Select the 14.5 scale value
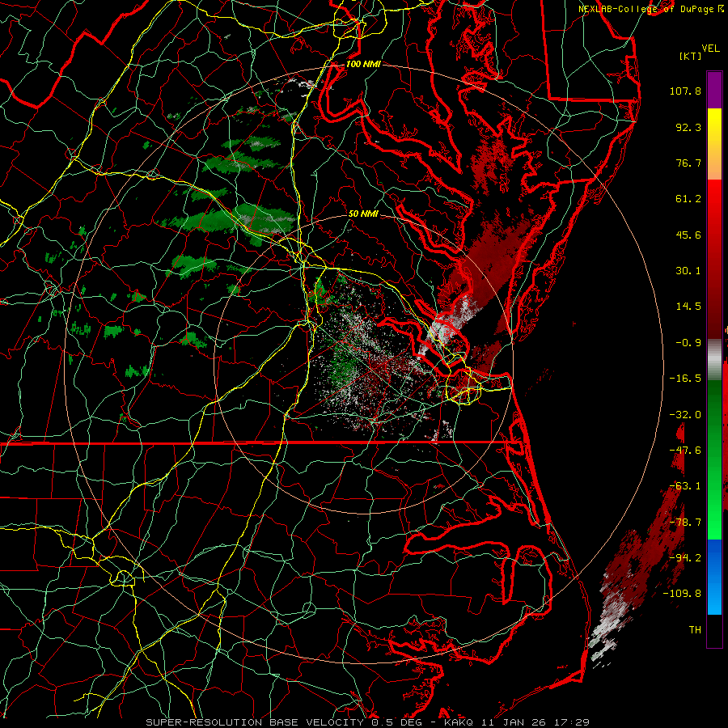728x728 pixels. click(688, 307)
